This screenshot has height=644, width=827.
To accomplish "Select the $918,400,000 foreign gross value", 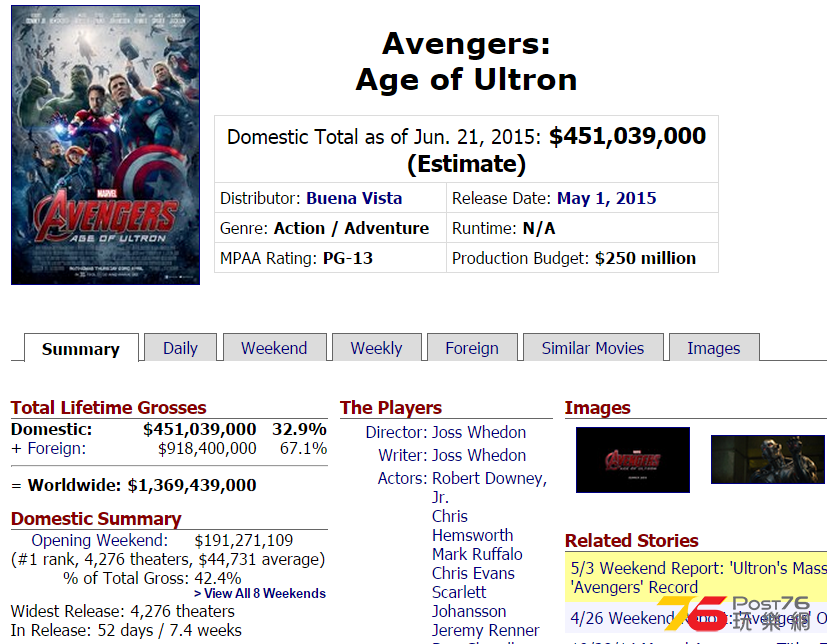I will (207, 448).
